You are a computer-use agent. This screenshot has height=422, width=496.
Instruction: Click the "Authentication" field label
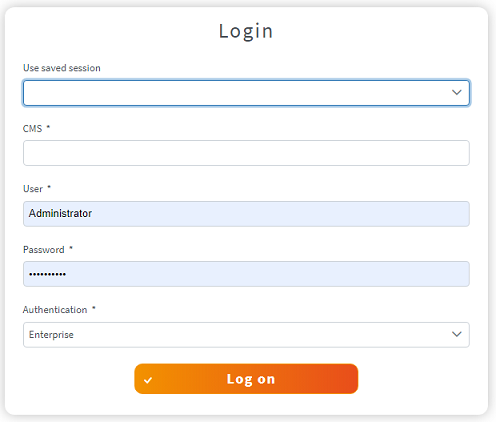point(55,310)
